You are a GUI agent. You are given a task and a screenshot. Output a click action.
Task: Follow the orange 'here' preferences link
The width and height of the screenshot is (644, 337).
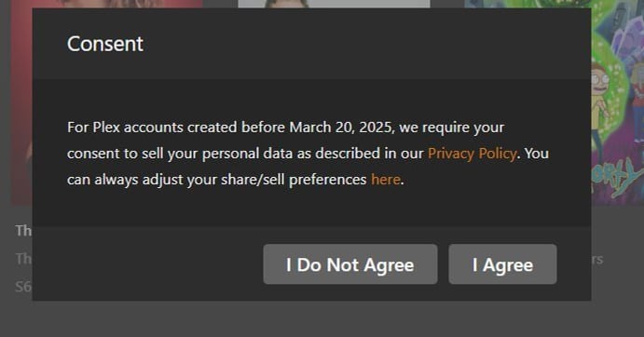(x=385, y=180)
